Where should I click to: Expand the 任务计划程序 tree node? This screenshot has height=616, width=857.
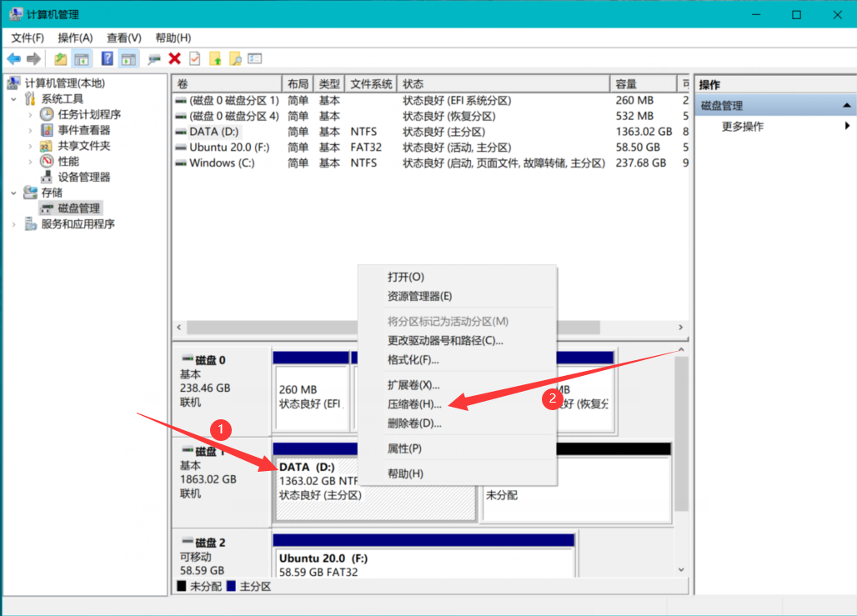click(30, 115)
